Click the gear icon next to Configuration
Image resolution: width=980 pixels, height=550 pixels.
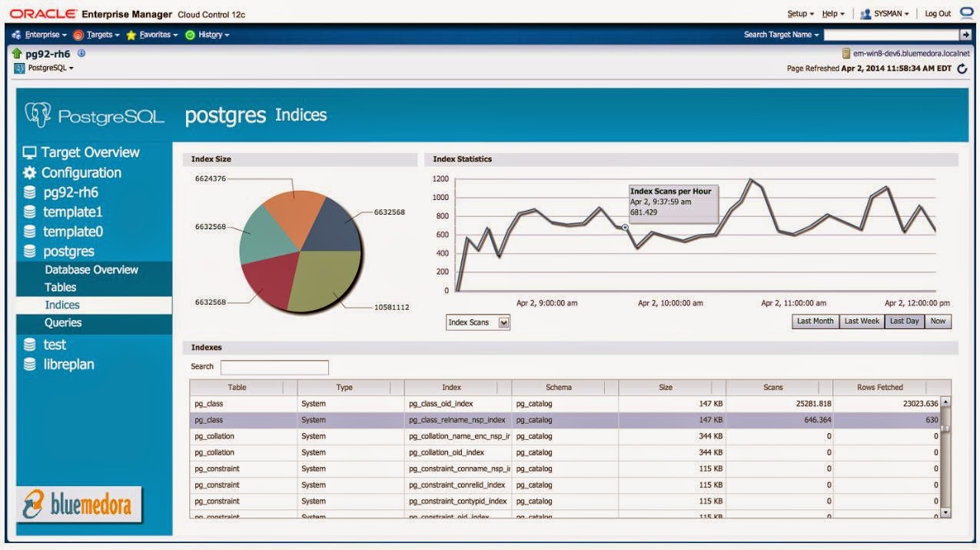pos(29,172)
